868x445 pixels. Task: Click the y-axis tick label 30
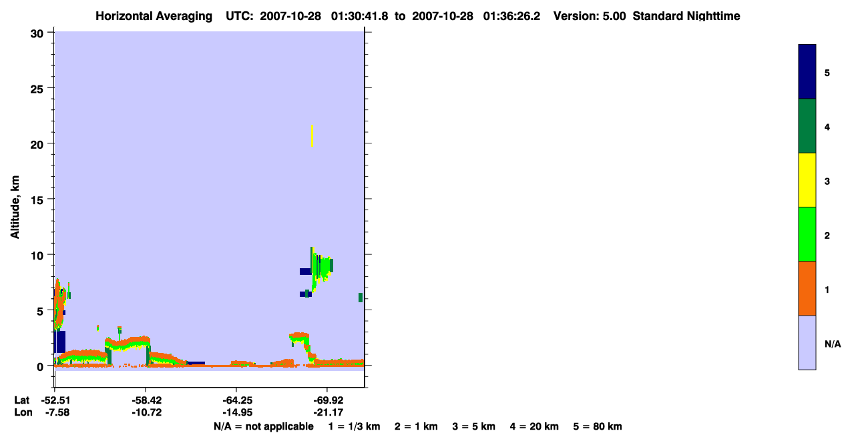pyautogui.click(x=39, y=33)
